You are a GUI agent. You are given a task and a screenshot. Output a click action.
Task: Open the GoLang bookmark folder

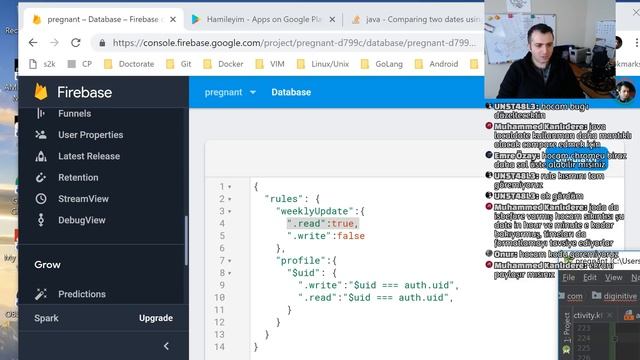[x=382, y=64]
